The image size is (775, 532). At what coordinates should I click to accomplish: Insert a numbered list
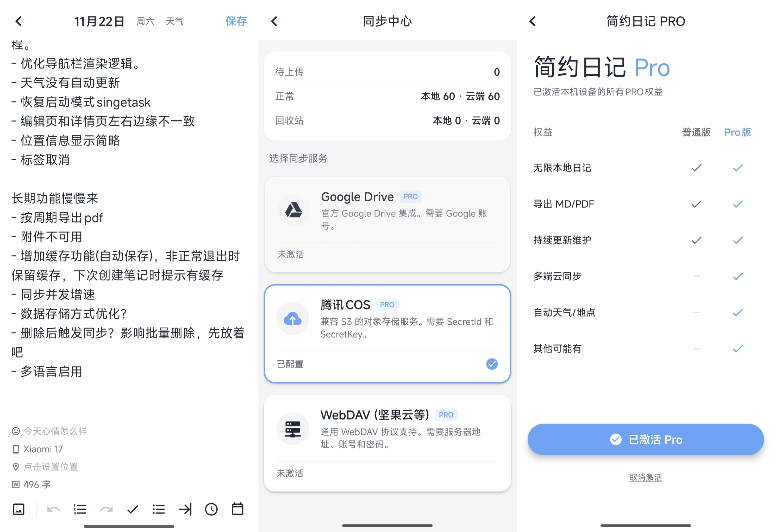point(80,509)
